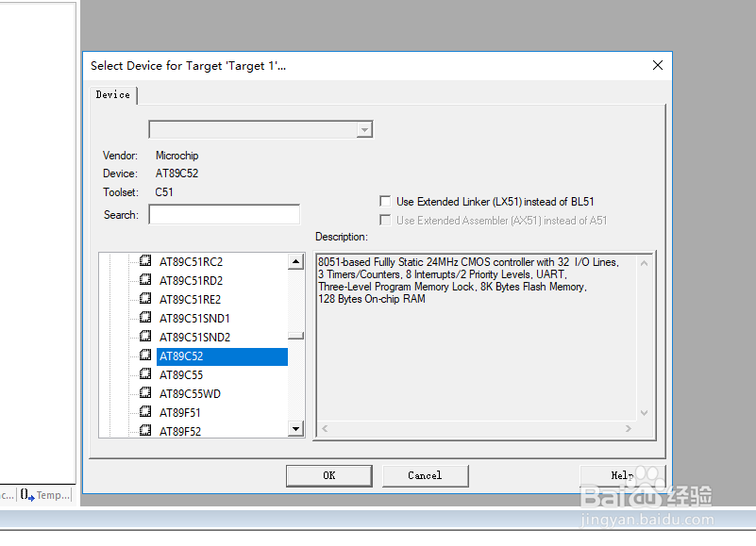Enable Use Extended Linker (LX51) checkbox
Image resolution: width=756 pixels, height=546 pixels.
point(385,201)
